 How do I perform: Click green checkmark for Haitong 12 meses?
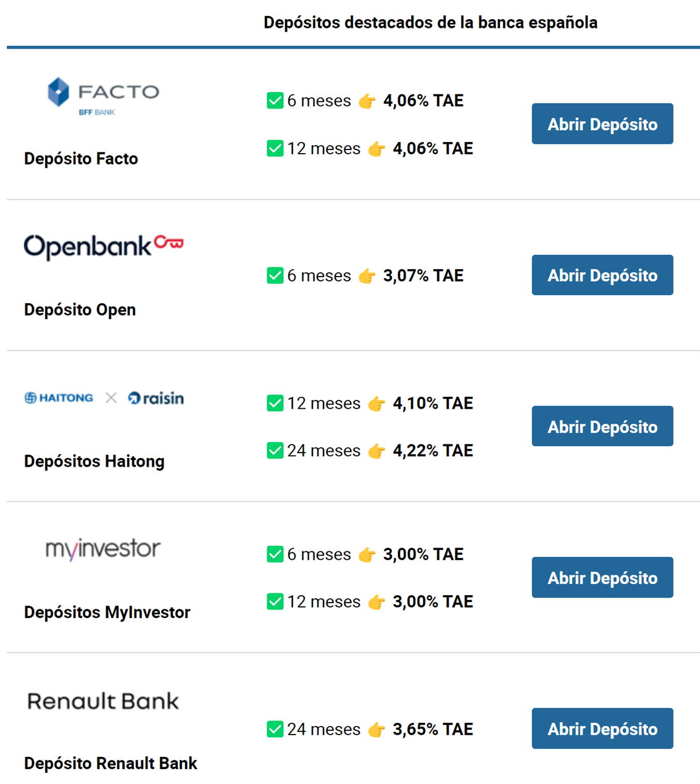click(x=275, y=403)
